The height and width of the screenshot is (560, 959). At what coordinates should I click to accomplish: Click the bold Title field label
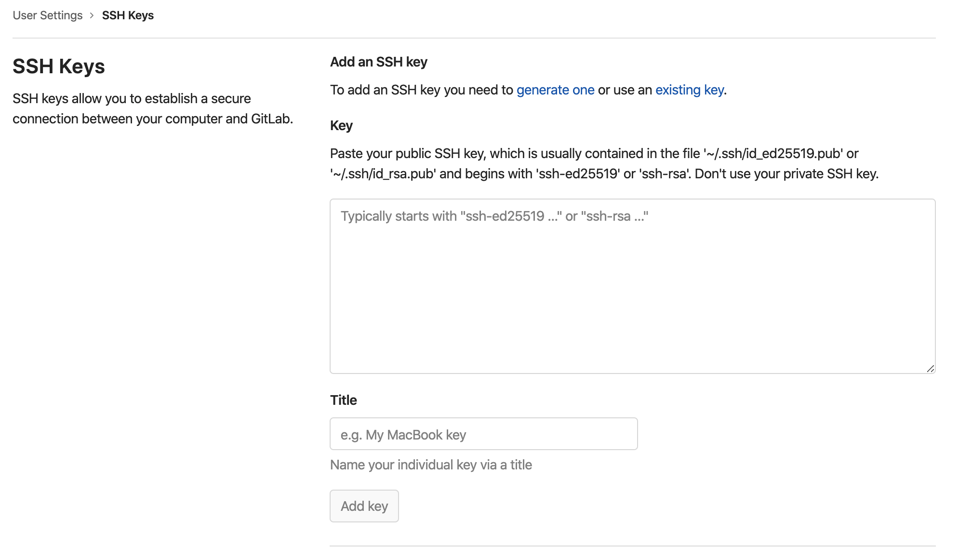pos(343,400)
